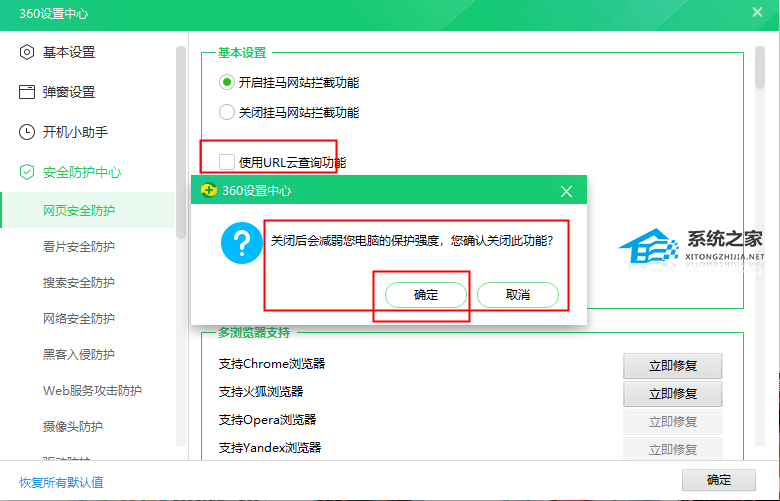780x501 pixels.
Task: Click the hexagon icon beside 基本设置
Action: tap(27, 52)
